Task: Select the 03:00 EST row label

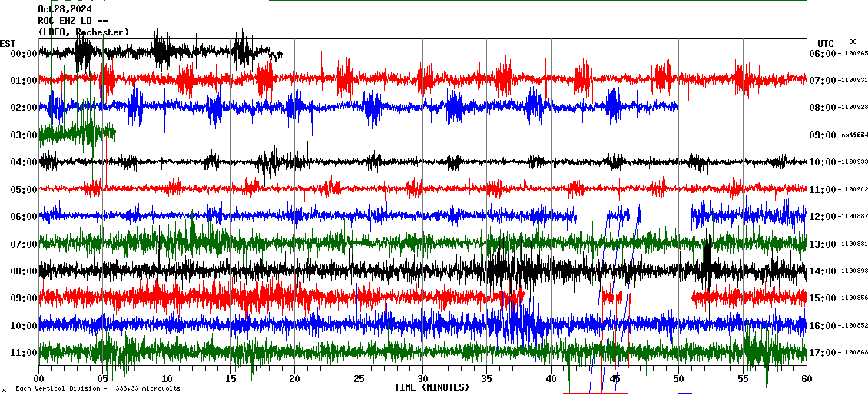Action: 24,135
